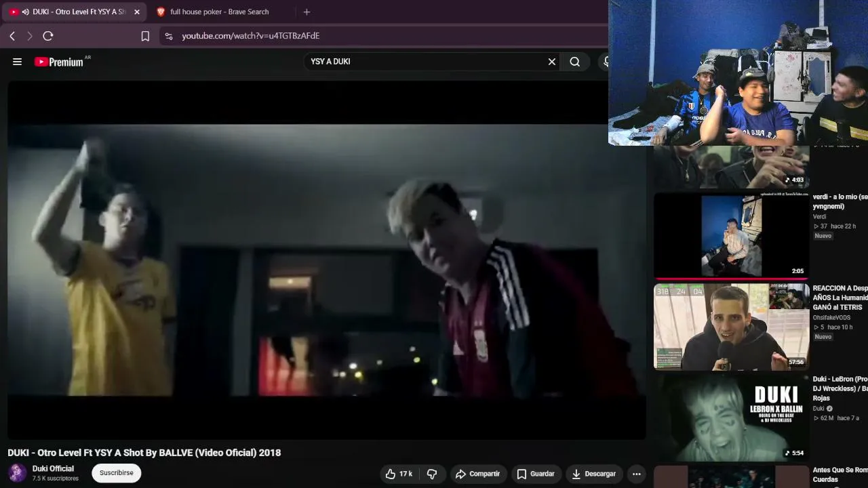Reload the page with the refresh icon
The height and width of the screenshot is (488, 868).
coord(48,36)
